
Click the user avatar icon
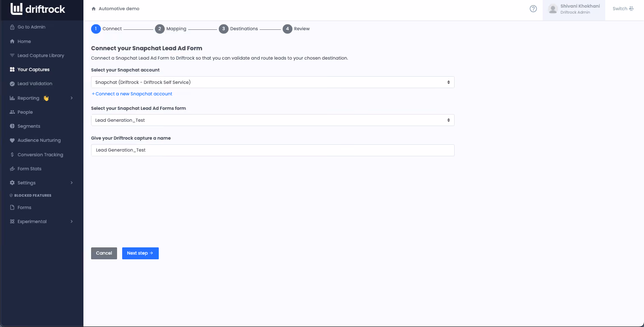[553, 9]
